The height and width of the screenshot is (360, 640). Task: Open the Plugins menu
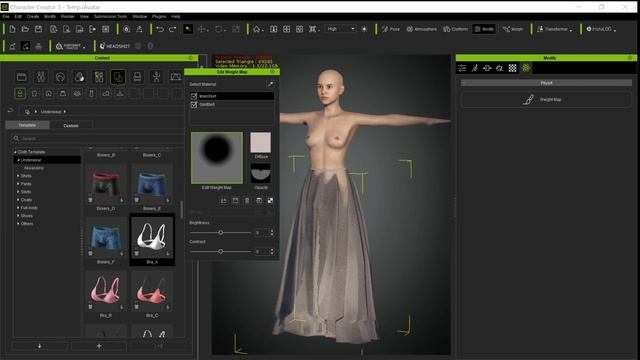pos(159,17)
